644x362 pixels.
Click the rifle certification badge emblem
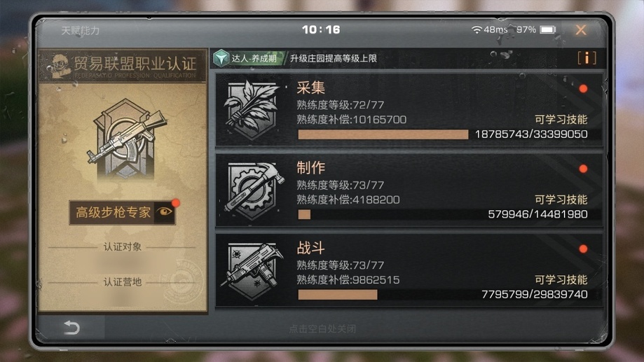(125, 139)
